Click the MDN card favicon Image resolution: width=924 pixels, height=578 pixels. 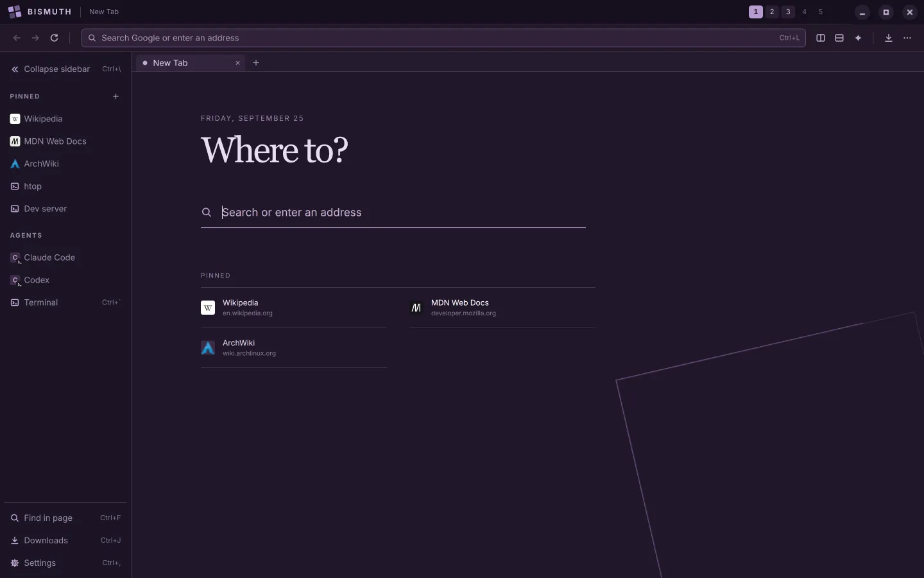(416, 308)
